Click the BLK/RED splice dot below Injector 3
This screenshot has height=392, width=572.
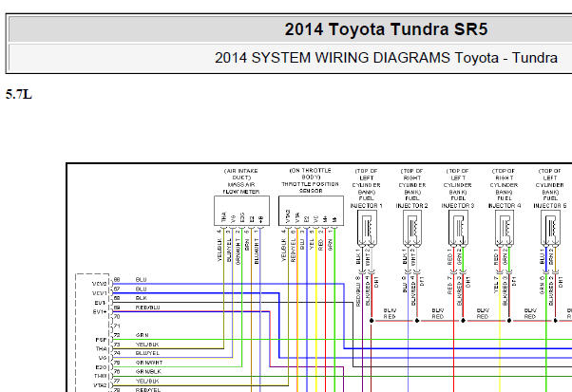click(x=463, y=321)
